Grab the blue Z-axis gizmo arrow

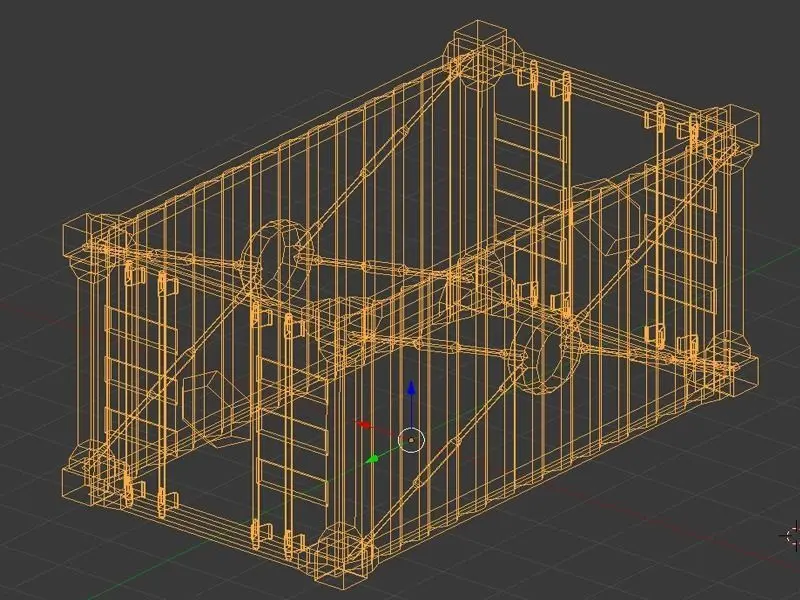(x=411, y=388)
